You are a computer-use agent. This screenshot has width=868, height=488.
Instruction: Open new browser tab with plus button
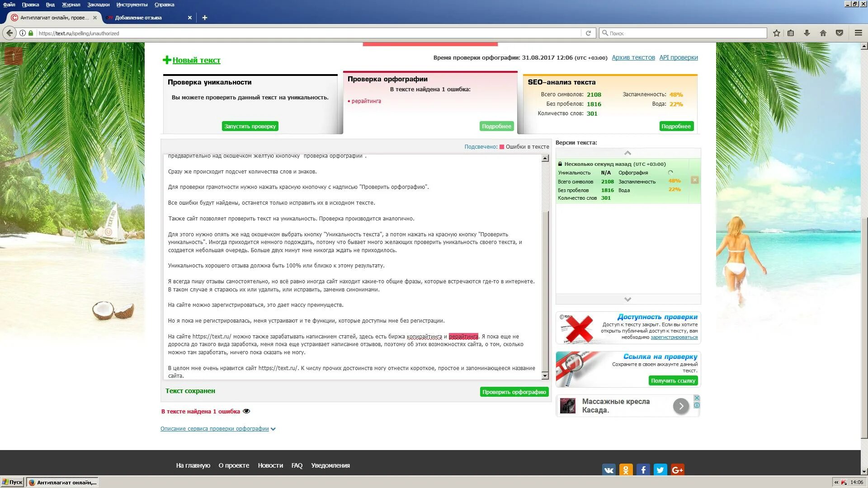point(205,18)
